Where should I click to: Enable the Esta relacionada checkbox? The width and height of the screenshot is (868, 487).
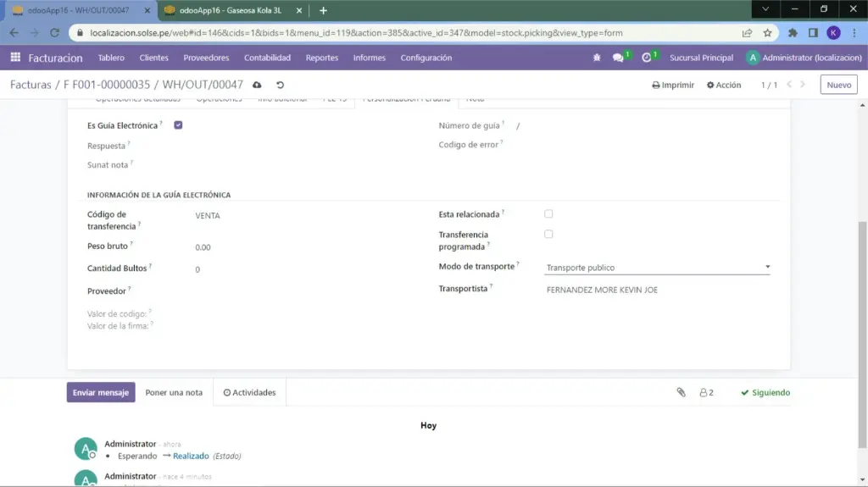(548, 213)
